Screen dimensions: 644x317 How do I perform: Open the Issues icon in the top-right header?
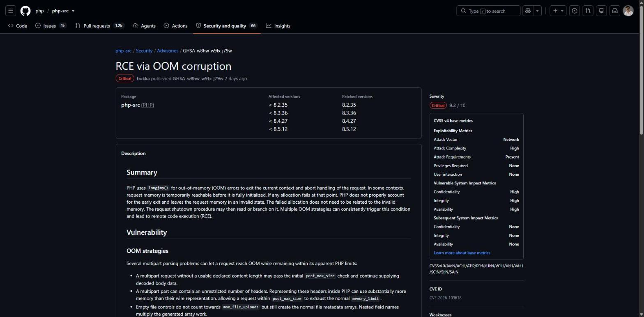coord(575,11)
